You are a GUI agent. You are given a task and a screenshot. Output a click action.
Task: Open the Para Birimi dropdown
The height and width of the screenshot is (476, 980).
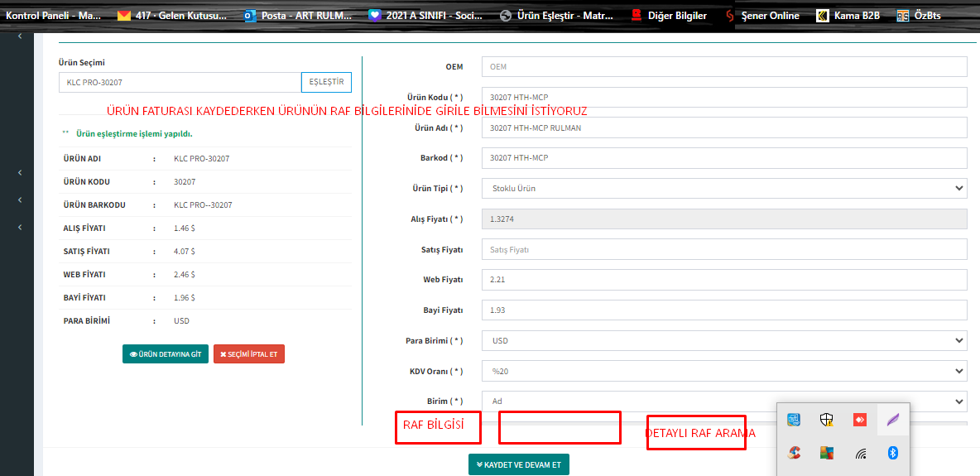(723, 340)
